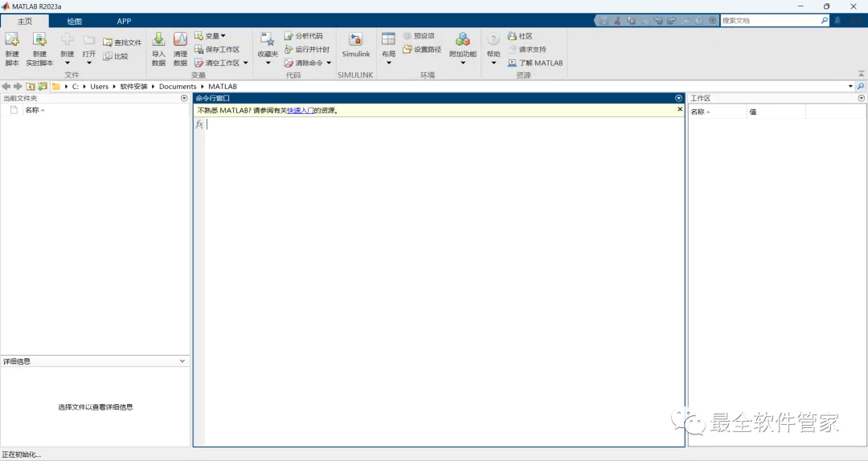The width and height of the screenshot is (868, 461).
Task: Click the Copy icon in quick access toolbar
Action: [x=631, y=20]
